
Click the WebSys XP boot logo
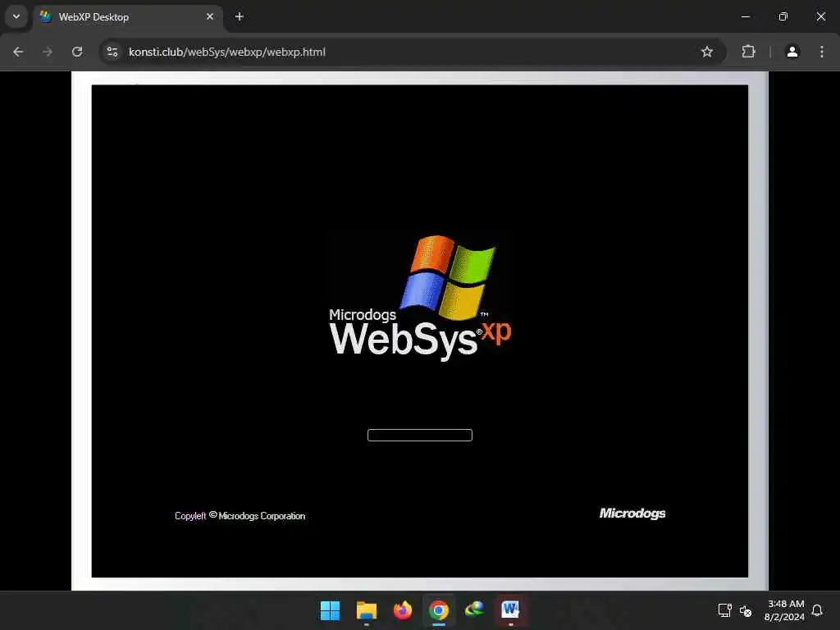(x=420, y=298)
